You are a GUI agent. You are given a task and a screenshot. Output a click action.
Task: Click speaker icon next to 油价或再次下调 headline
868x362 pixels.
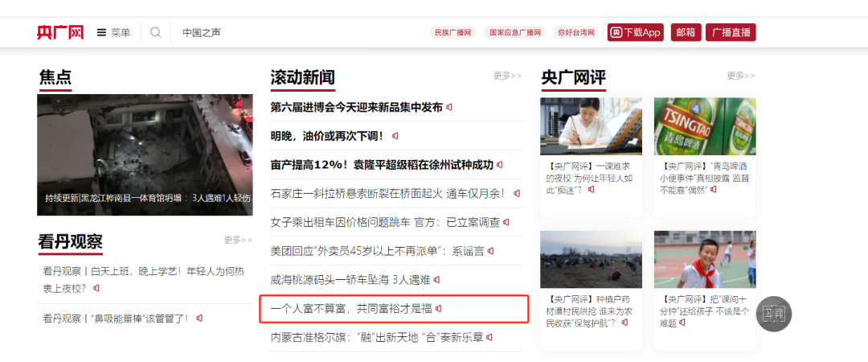click(x=395, y=136)
